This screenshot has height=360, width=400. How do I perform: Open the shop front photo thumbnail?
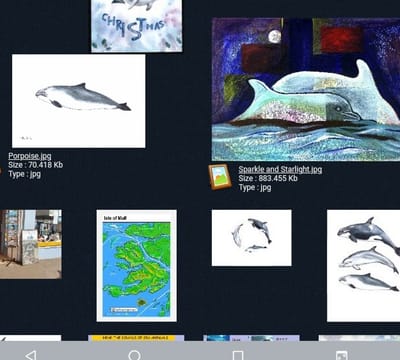(x=31, y=244)
